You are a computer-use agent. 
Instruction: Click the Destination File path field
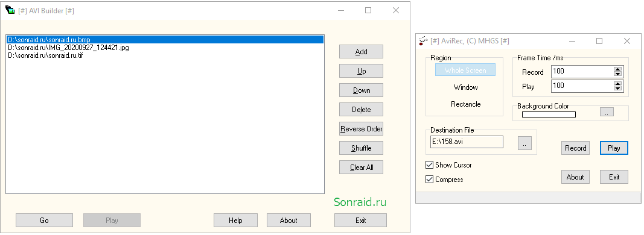(x=466, y=142)
